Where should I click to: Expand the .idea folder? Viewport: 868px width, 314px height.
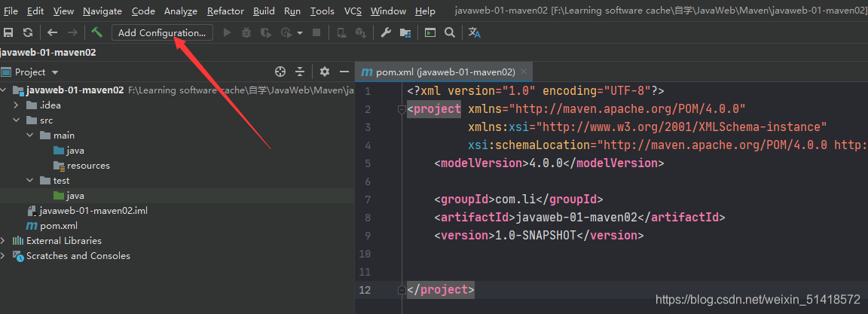tap(17, 105)
